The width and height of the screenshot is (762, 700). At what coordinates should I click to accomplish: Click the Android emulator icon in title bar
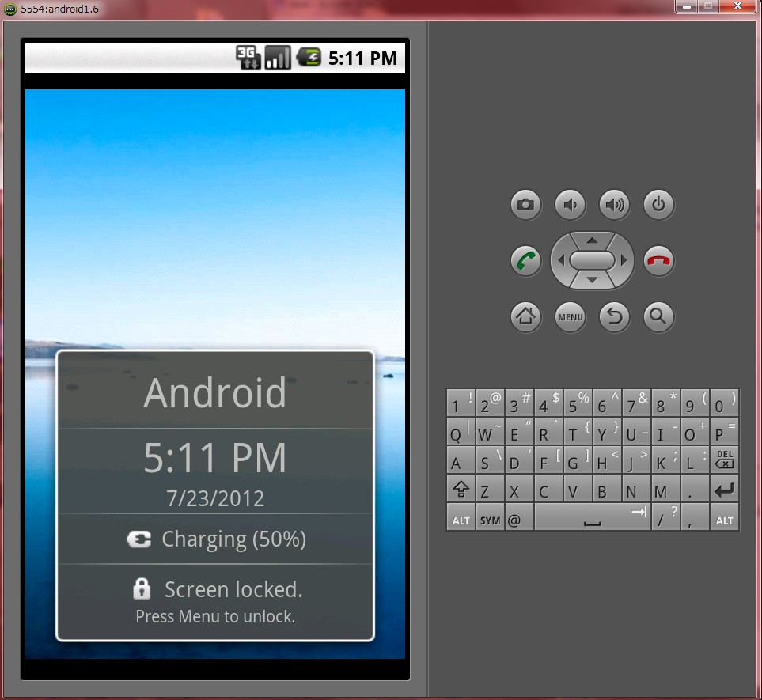10,9
